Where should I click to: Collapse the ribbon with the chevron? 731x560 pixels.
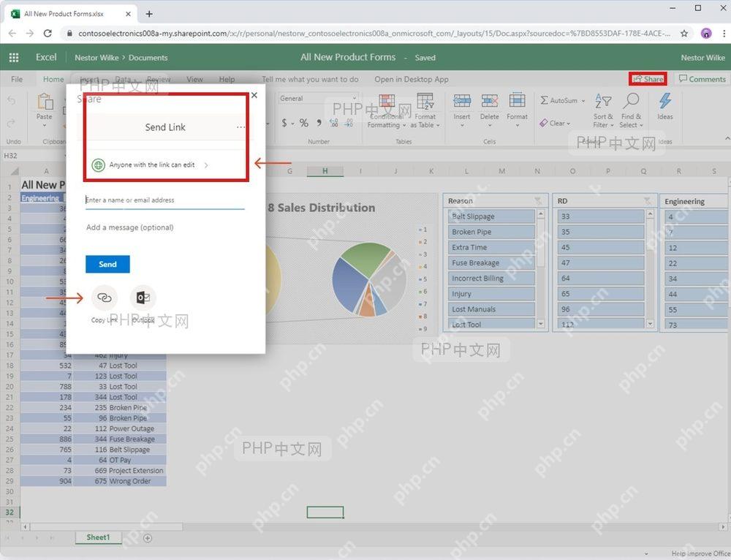point(727,138)
